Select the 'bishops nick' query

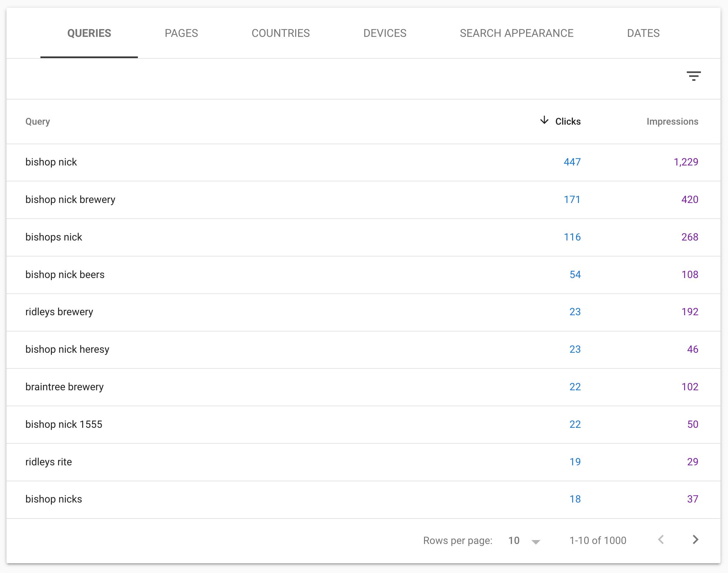point(53,237)
